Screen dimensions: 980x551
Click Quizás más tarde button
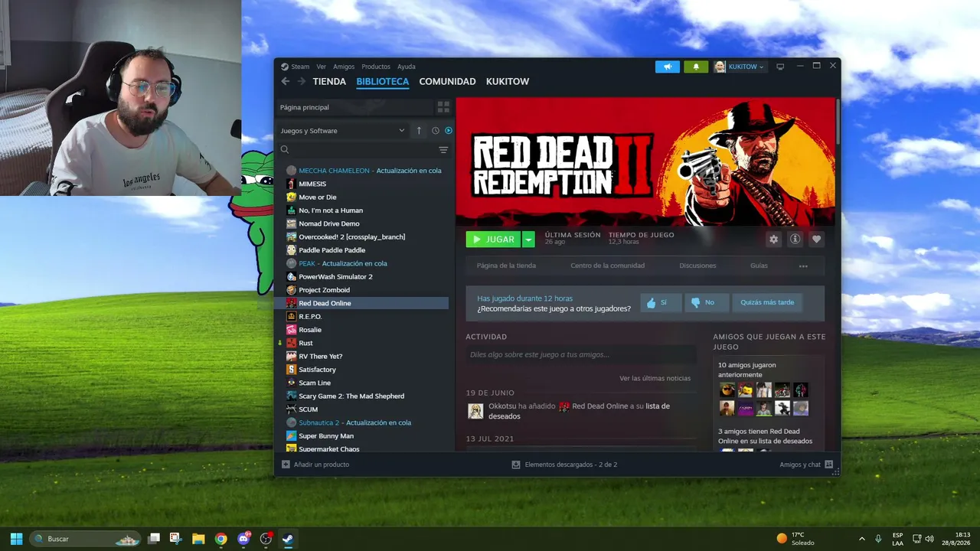[767, 302]
